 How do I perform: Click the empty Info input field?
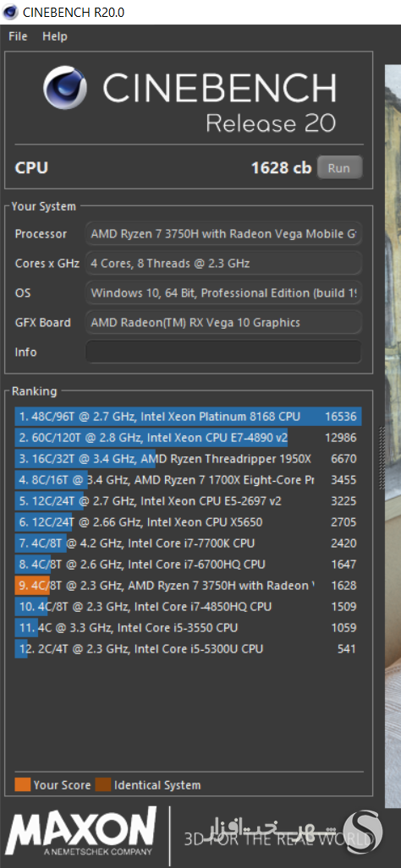(223, 352)
